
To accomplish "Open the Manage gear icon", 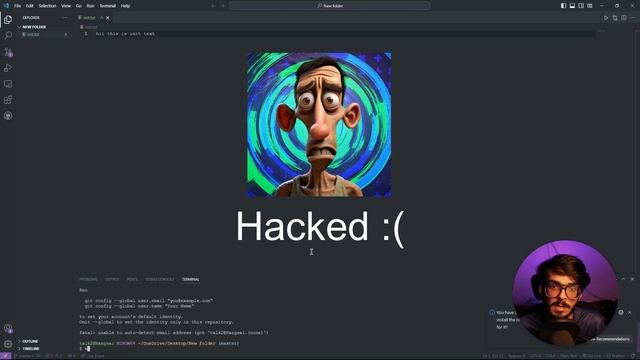I will click(8, 344).
